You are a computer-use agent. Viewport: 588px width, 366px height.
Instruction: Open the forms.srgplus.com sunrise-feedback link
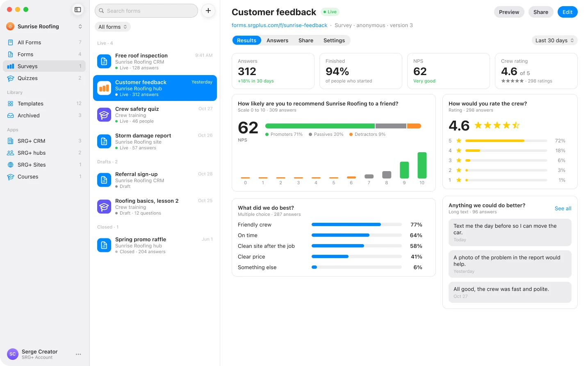click(279, 25)
